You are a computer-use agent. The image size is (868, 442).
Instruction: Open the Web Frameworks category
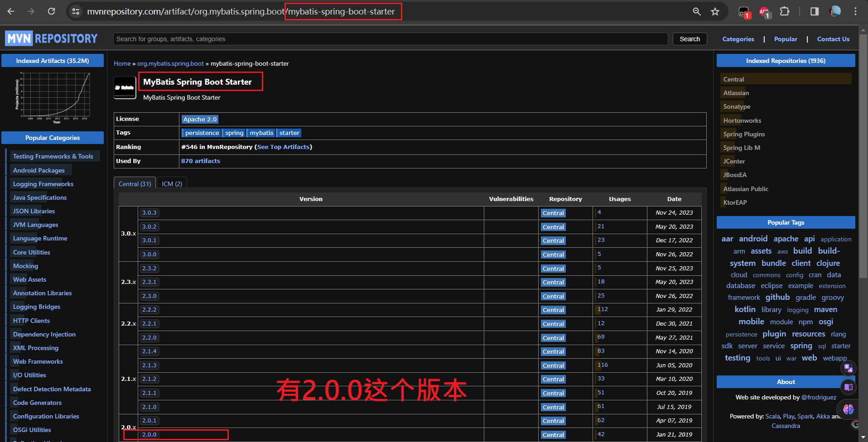click(x=38, y=361)
